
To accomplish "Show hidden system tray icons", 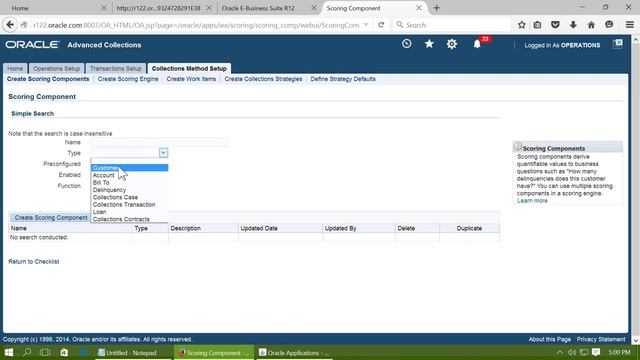I will tap(560, 352).
